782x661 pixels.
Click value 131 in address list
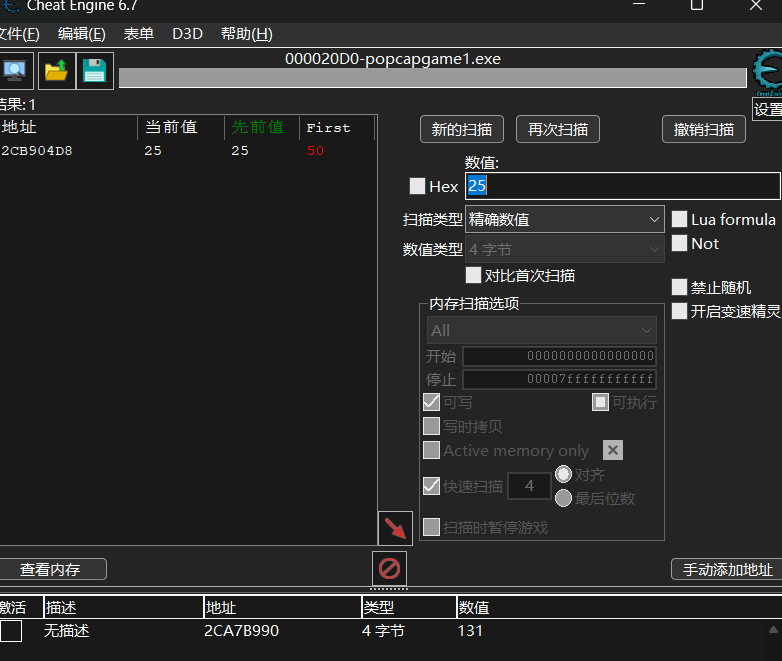470,631
